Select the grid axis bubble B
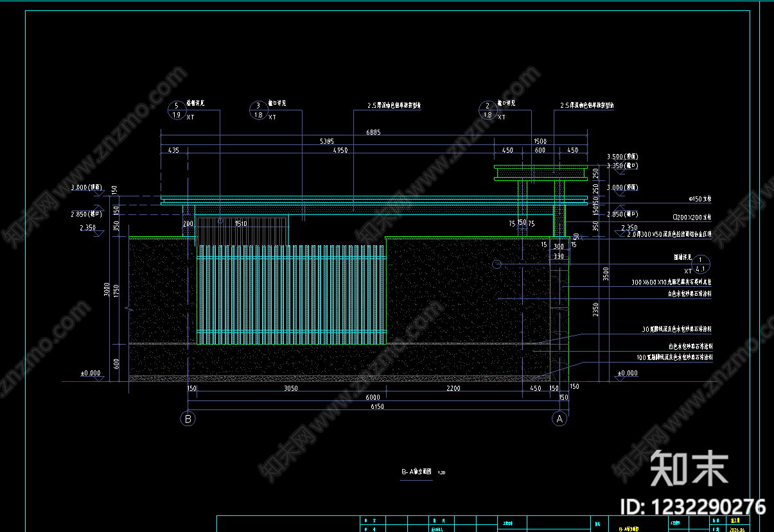The width and height of the screenshot is (774, 532). (x=188, y=419)
